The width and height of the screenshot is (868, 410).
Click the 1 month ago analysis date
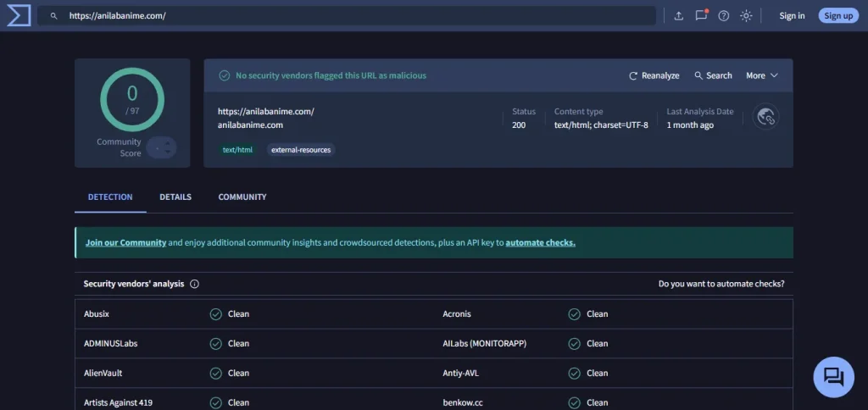coord(690,125)
